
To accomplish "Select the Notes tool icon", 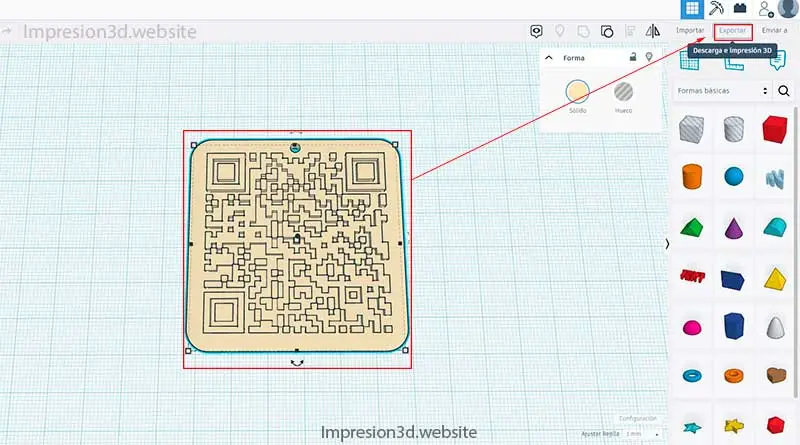I will point(777,62).
